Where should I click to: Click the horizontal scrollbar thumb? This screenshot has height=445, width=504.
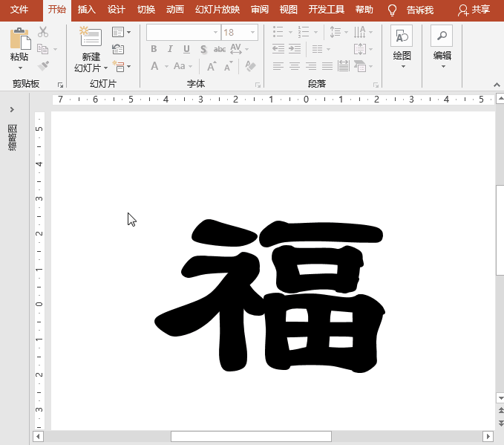(251, 437)
